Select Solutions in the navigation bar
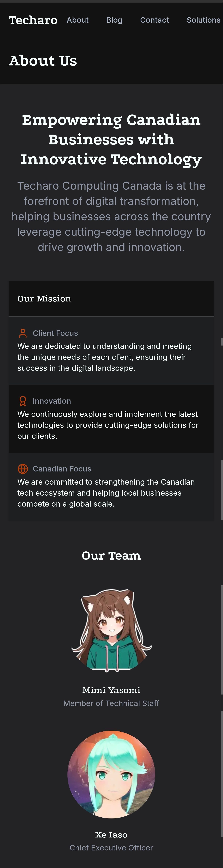The image size is (223, 868). (x=203, y=20)
